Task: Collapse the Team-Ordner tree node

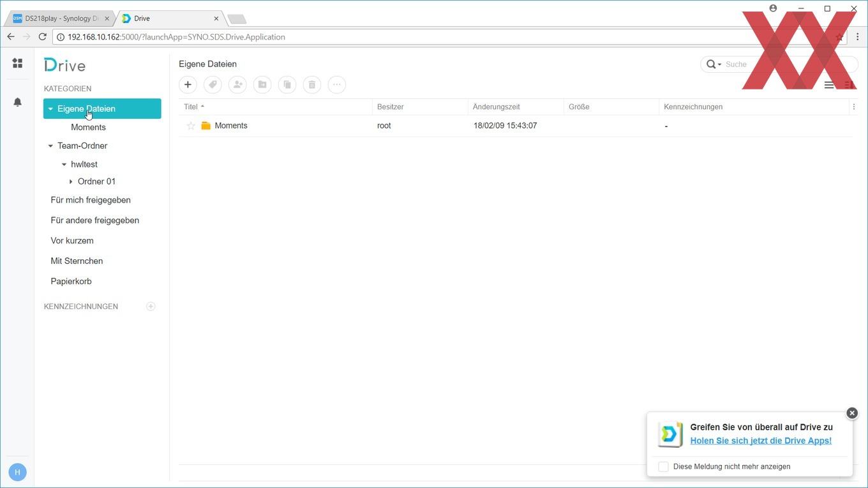Action: click(x=50, y=146)
